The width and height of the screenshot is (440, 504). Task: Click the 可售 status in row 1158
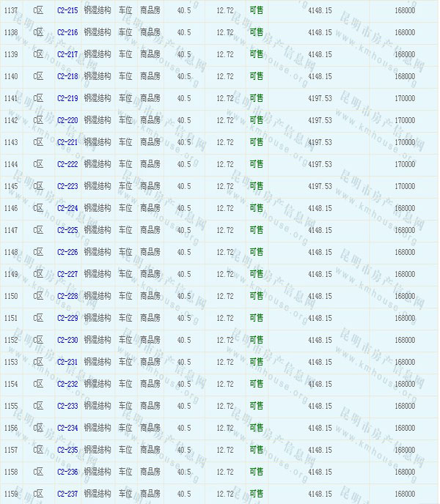(257, 472)
